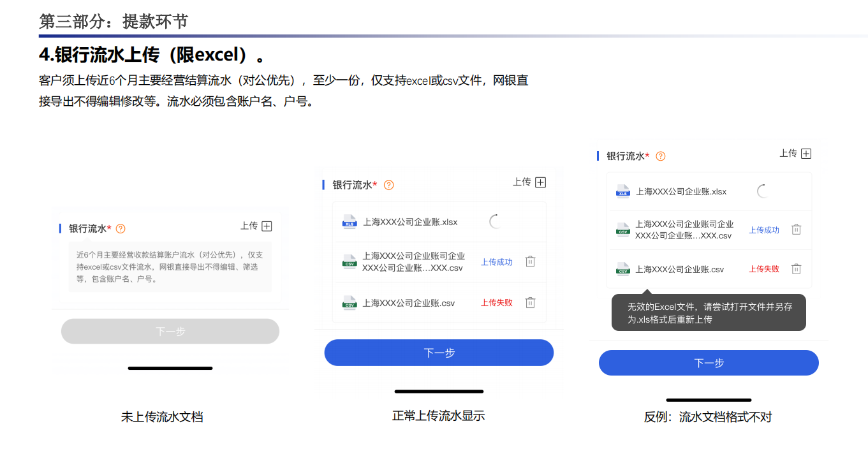Click caption 未上传流水文档
Image resolution: width=868 pixels, height=461 pixels.
[162, 417]
